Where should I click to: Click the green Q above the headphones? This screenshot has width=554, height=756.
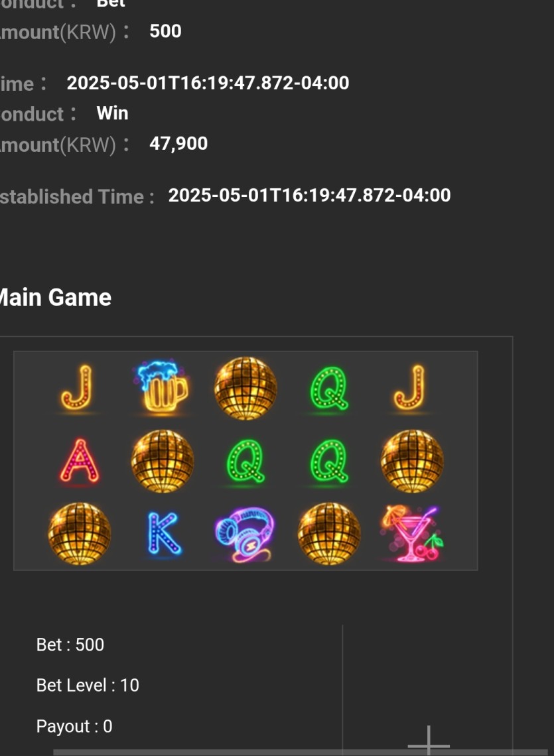click(x=245, y=461)
